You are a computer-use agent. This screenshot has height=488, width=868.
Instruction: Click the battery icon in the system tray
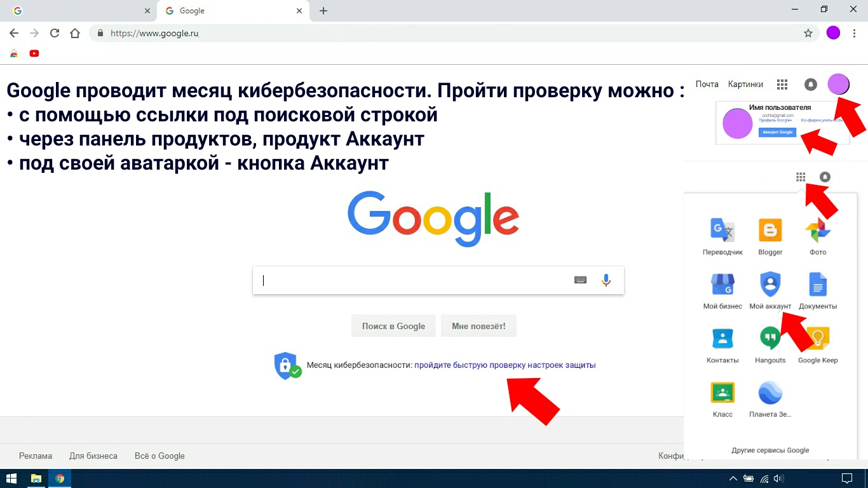pos(749,478)
